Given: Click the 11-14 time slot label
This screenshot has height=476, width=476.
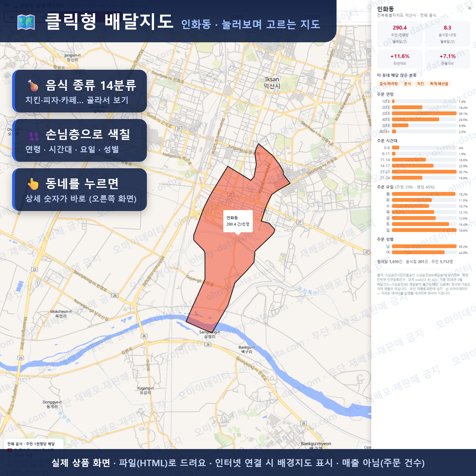Looking at the screenshot, I should (385, 160).
